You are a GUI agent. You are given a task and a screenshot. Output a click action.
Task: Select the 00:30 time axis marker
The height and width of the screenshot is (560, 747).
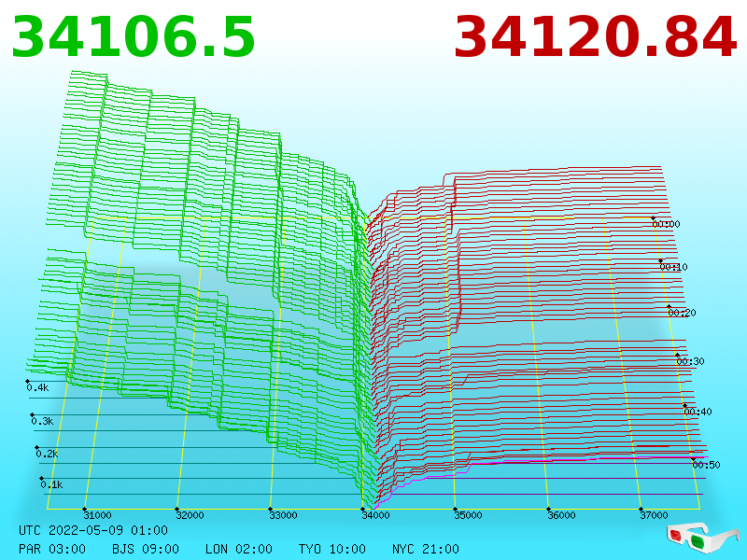pos(690,361)
